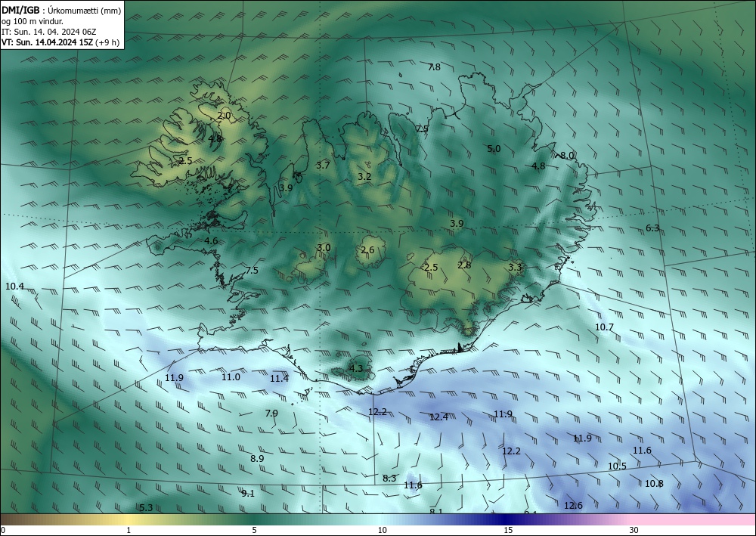Click the '1' label on the colour scale

tap(129, 531)
